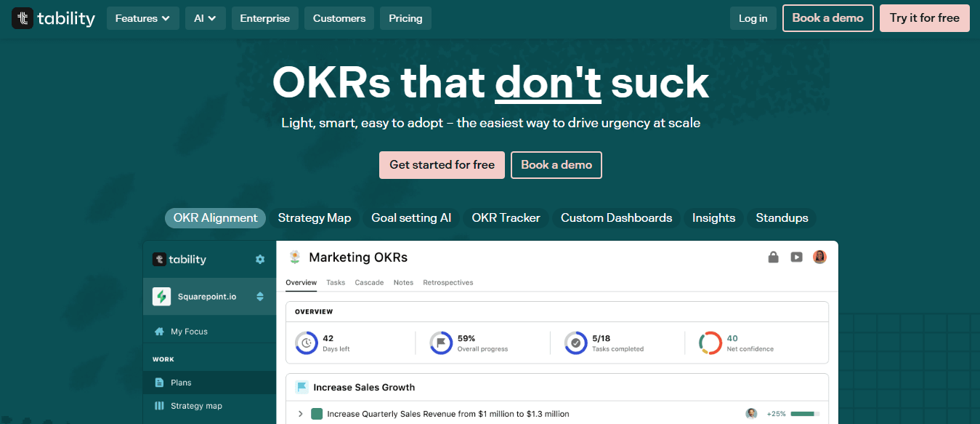This screenshot has width=980, height=424.
Task: Click Book a demo below the headline
Action: [x=556, y=165]
